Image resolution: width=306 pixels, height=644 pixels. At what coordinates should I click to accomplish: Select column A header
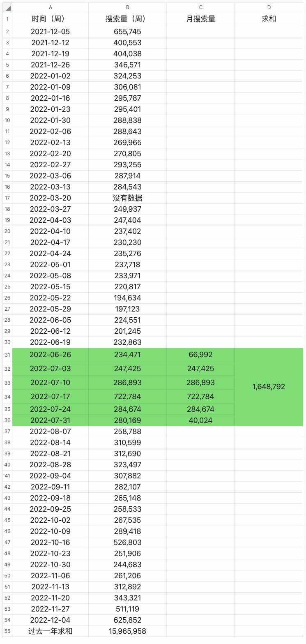click(51, 8)
